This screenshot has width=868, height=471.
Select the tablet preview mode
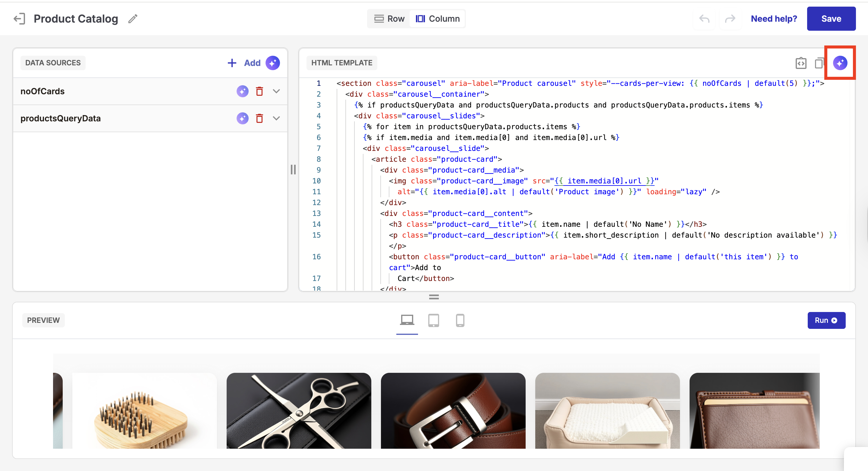coord(433,320)
